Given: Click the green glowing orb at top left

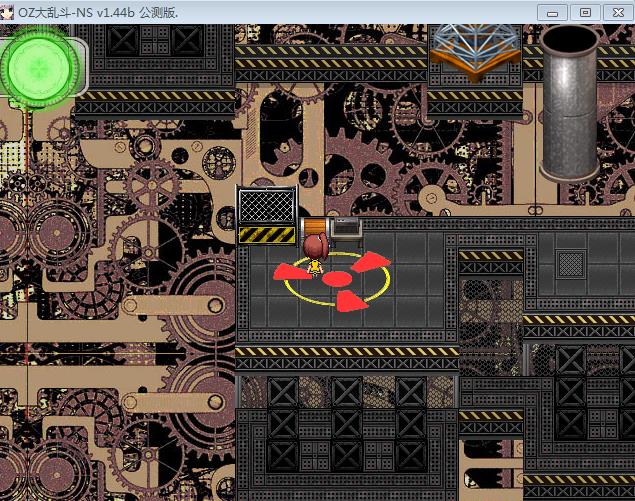Looking at the screenshot, I should coord(40,68).
